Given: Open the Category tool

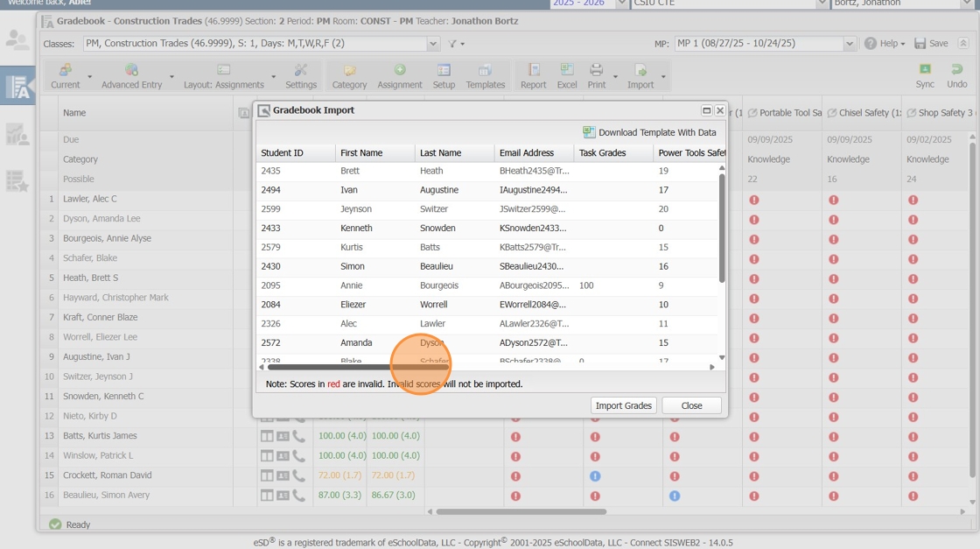Looking at the screenshot, I should 349,76.
